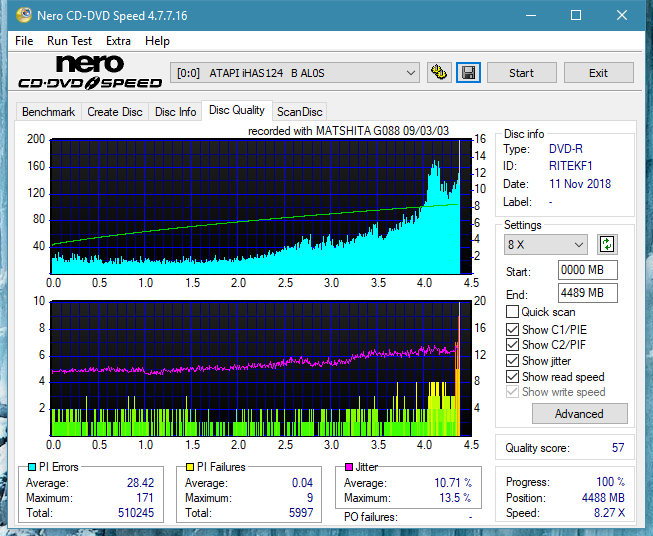Switch to the Disc Info tab
Viewport: 653px width, 536px height.
tap(175, 112)
